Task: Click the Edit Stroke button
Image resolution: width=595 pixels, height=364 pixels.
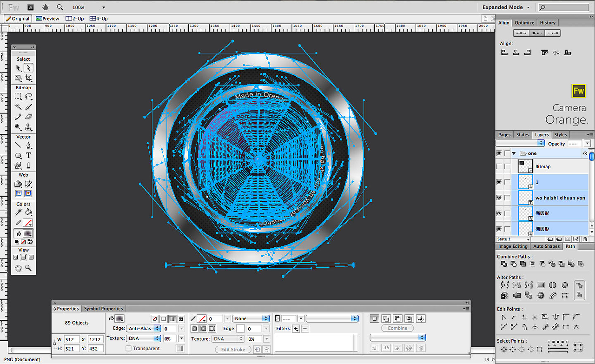Action: [x=232, y=350]
